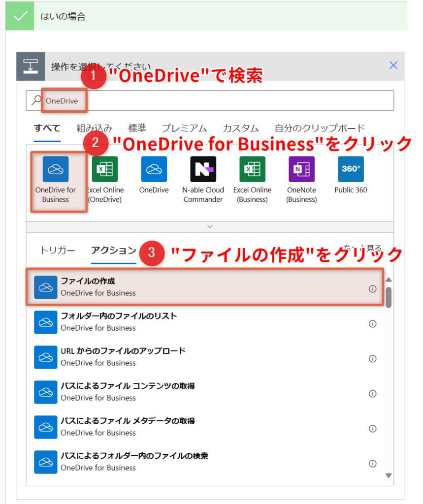Pick the plain OneDrive connector icon
The width and height of the screenshot is (423, 504).
pos(154,169)
